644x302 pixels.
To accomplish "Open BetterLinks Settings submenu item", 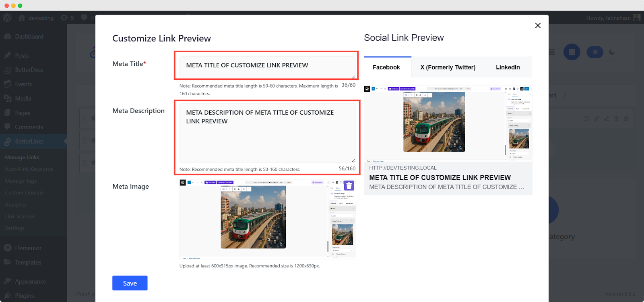I will [x=15, y=228].
